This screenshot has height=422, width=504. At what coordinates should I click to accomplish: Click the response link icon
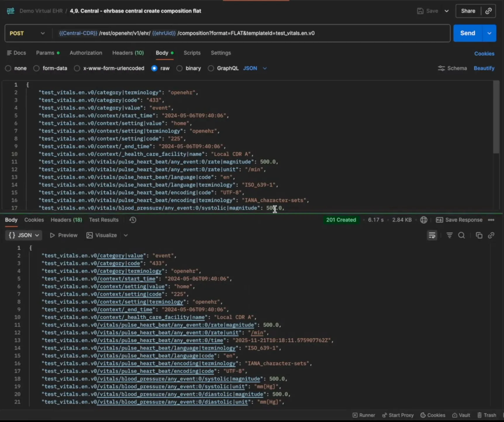491,236
